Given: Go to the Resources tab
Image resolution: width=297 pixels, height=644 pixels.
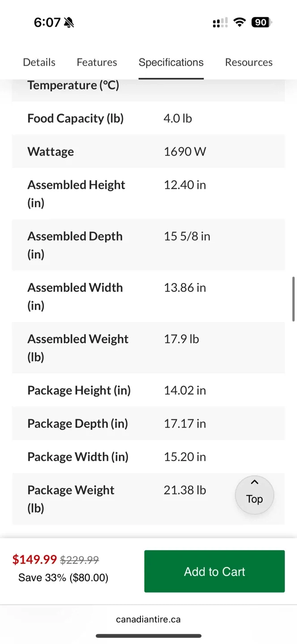Looking at the screenshot, I should point(249,62).
